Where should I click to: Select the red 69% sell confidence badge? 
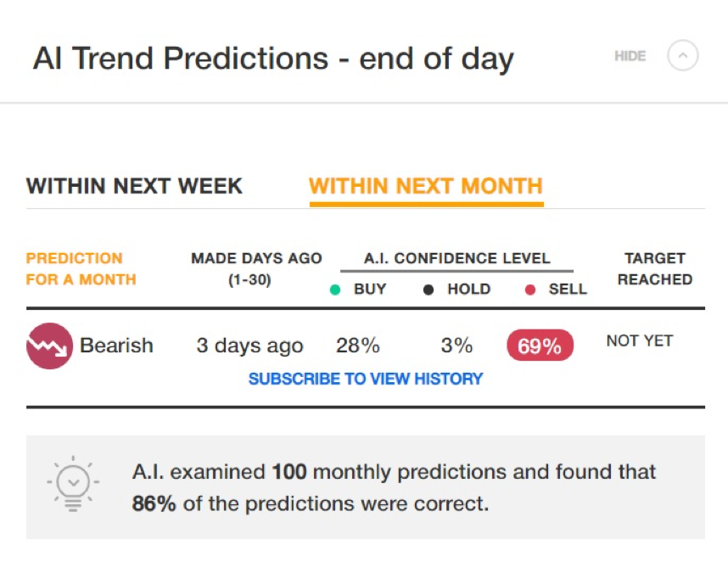pyautogui.click(x=540, y=346)
